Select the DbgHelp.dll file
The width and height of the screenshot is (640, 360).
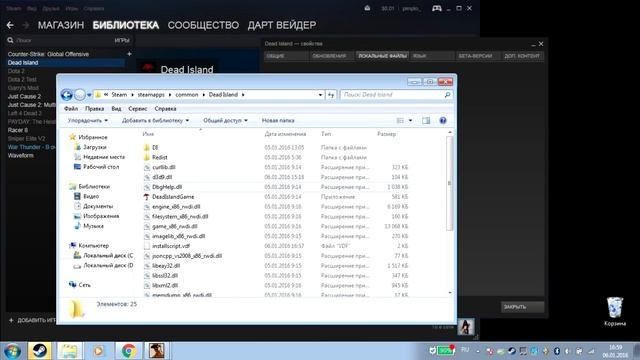167,187
